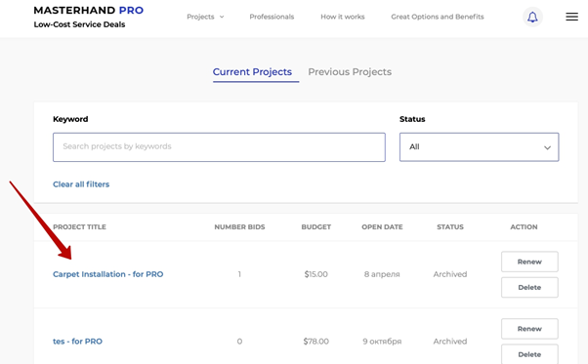The width and height of the screenshot is (588, 364).
Task: Click the STATUS column header
Action: (x=450, y=227)
